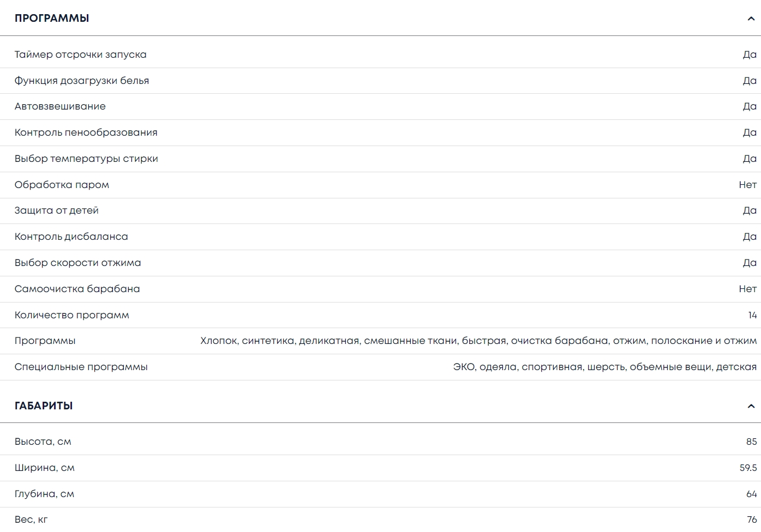Click the Высота, см row label
Screen dimensions: 761x532
pos(43,442)
